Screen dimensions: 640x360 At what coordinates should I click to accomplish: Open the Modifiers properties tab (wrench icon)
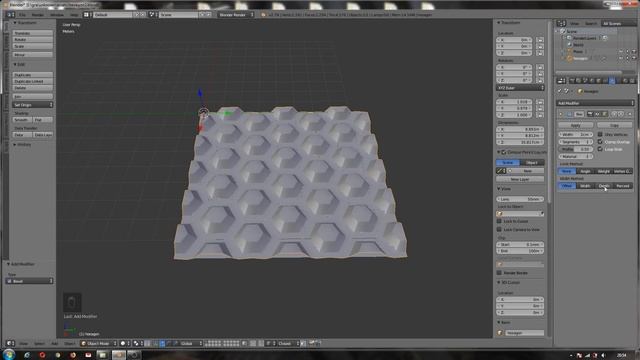(x=612, y=81)
